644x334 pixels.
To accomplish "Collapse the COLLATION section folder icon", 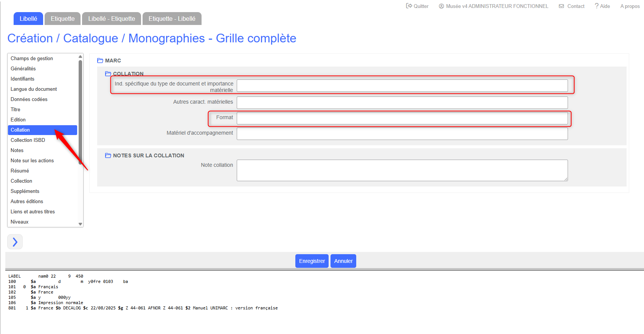I will pos(108,74).
